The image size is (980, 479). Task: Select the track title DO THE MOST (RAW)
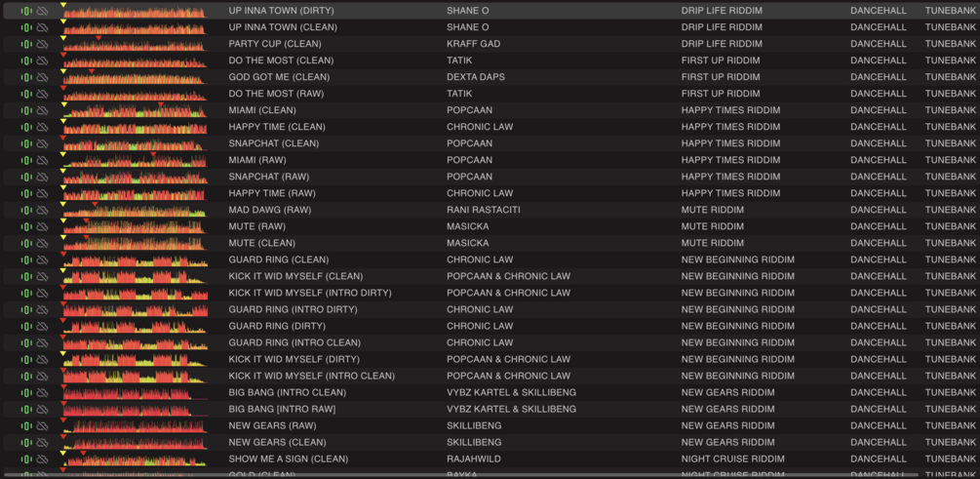click(x=276, y=94)
